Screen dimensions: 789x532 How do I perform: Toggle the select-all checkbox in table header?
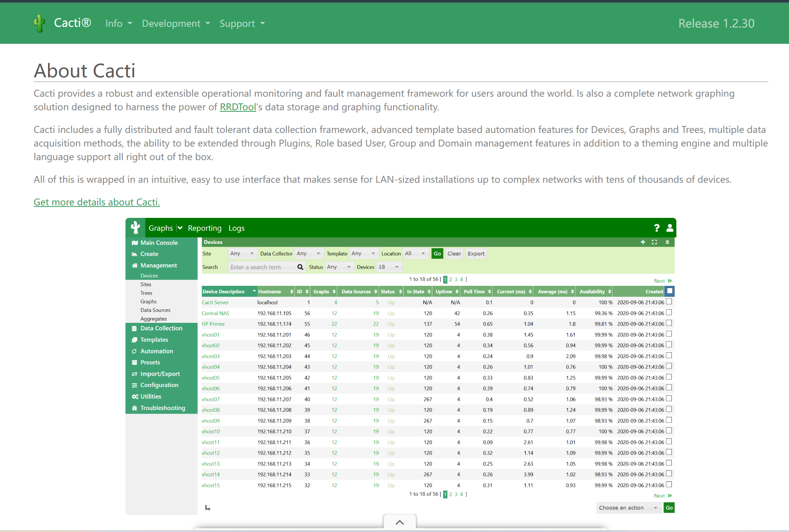670,291
